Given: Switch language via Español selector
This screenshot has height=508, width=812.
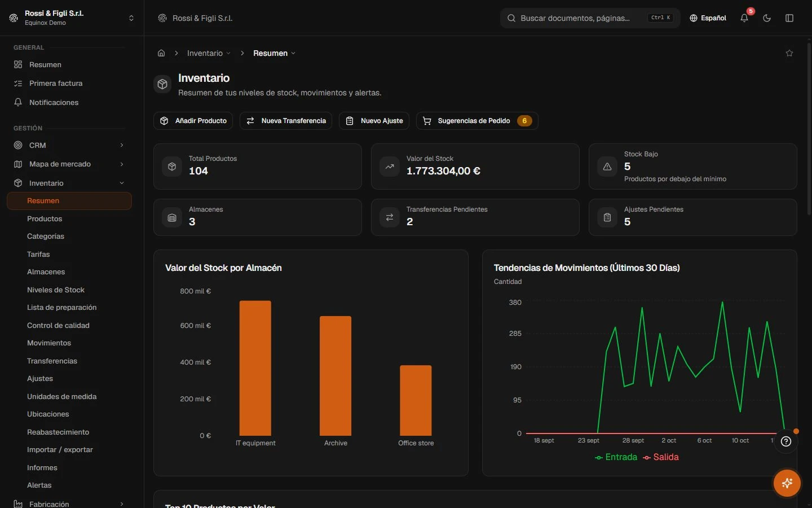Looking at the screenshot, I should [x=708, y=18].
